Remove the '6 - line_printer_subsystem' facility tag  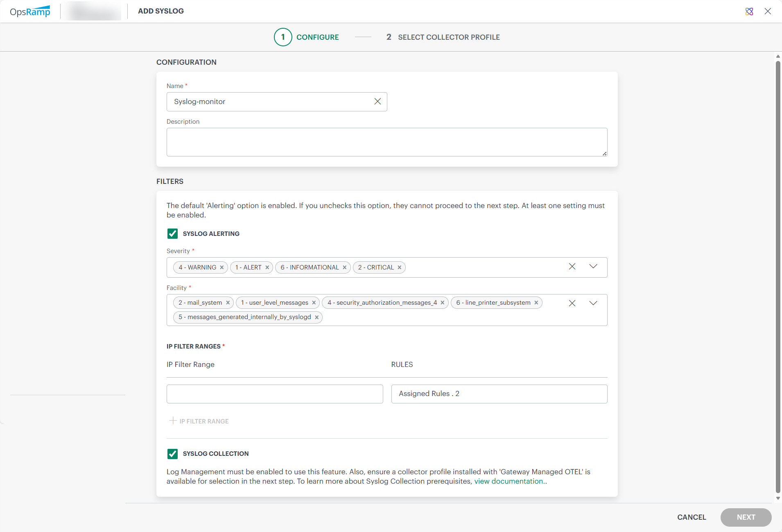[536, 303]
